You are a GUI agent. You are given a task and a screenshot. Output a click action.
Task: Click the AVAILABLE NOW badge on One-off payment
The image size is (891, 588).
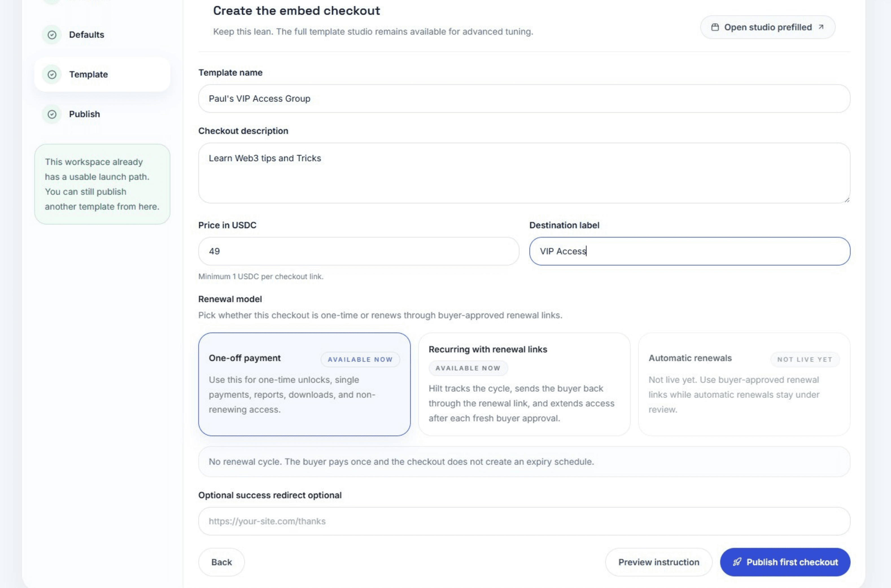pyautogui.click(x=360, y=359)
